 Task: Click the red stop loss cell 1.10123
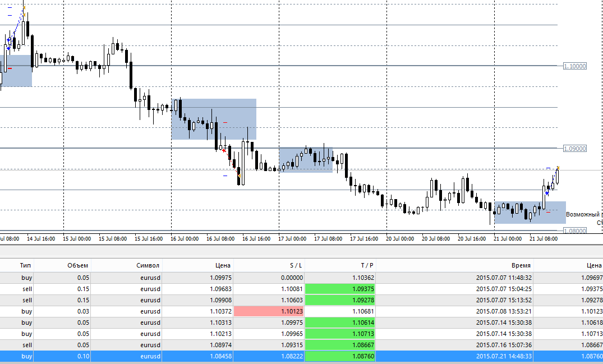click(269, 311)
